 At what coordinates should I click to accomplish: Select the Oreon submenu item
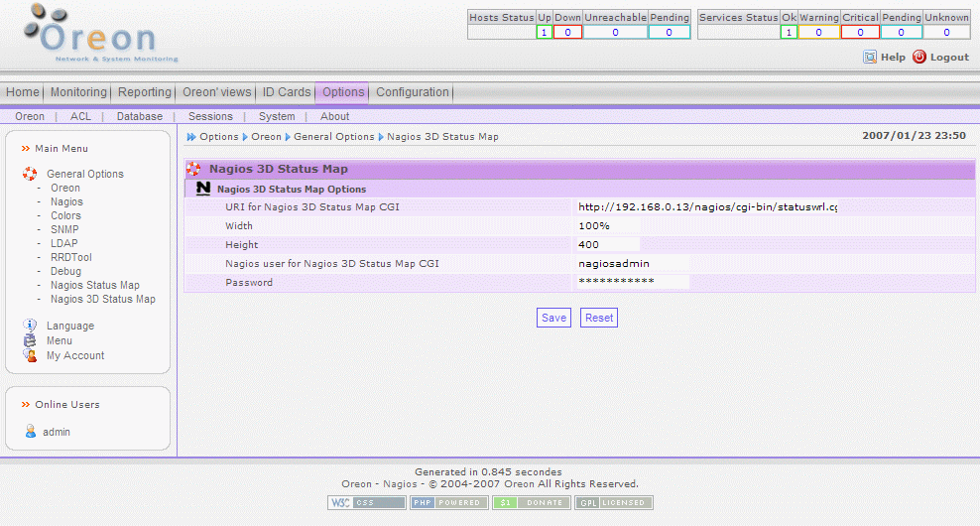(30, 116)
